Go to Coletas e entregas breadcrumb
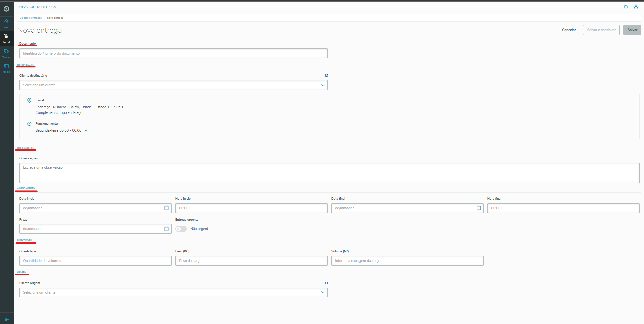Image resolution: width=644 pixels, height=324 pixels. point(31,18)
